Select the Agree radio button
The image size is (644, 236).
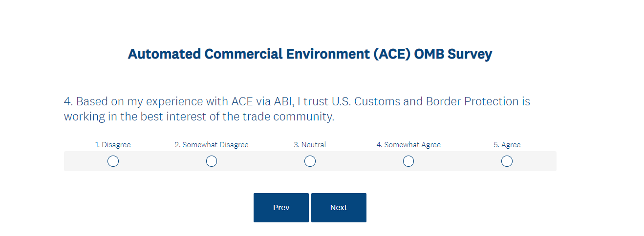(507, 161)
